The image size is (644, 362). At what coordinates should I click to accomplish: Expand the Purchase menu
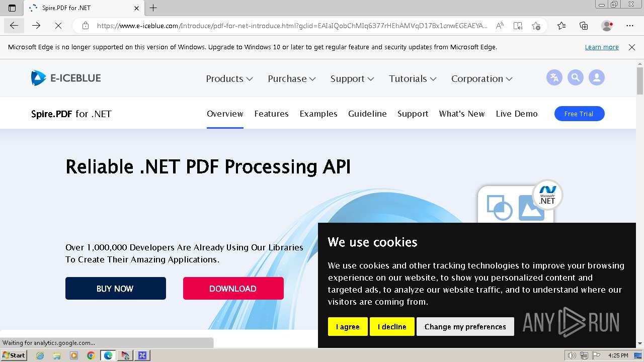click(x=292, y=78)
